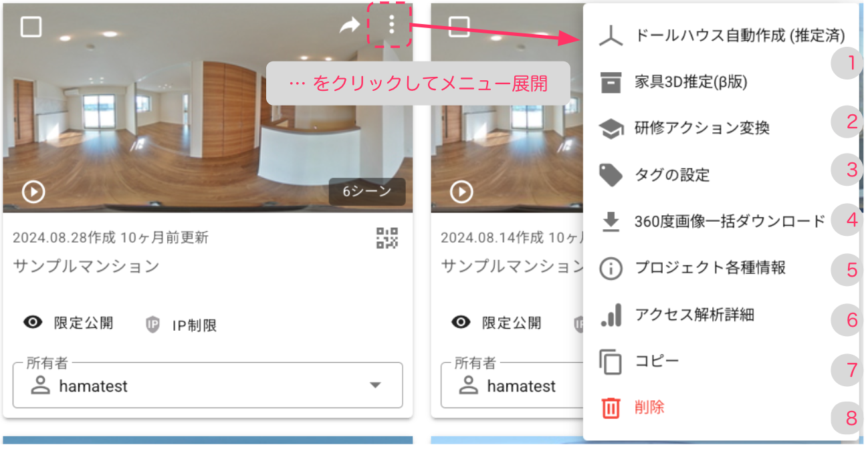Click the red trash can icon
This screenshot has height=449, width=868.
pyautogui.click(x=611, y=408)
